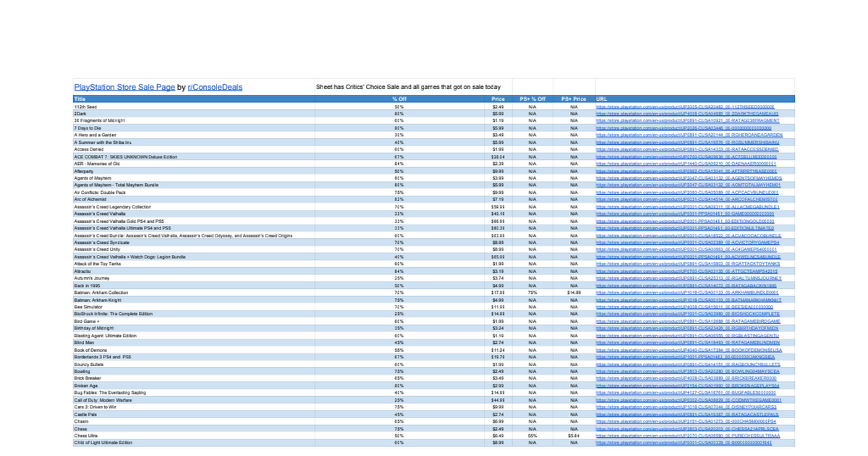Select the 'Cars 3: Driven to Win' cell
The width and height of the screenshot is (868, 456).
pos(195,407)
